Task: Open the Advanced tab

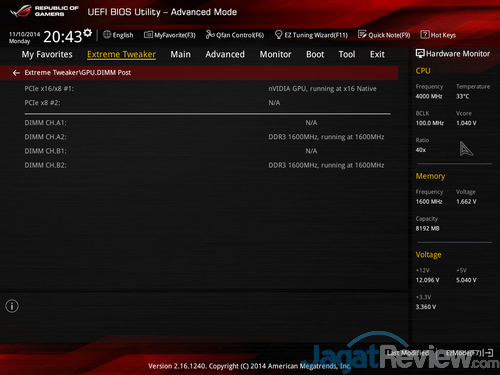Action: click(x=225, y=54)
